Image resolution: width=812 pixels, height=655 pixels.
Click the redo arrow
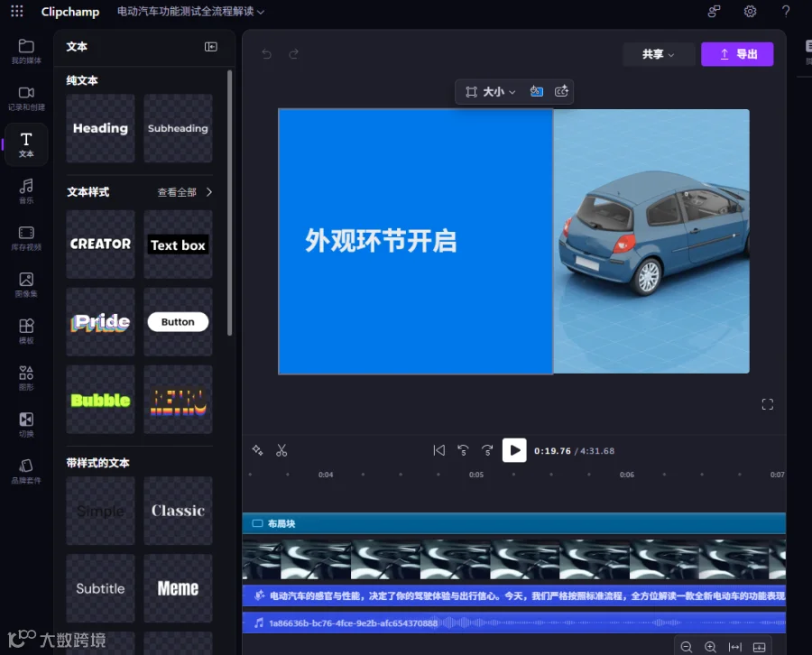point(293,54)
